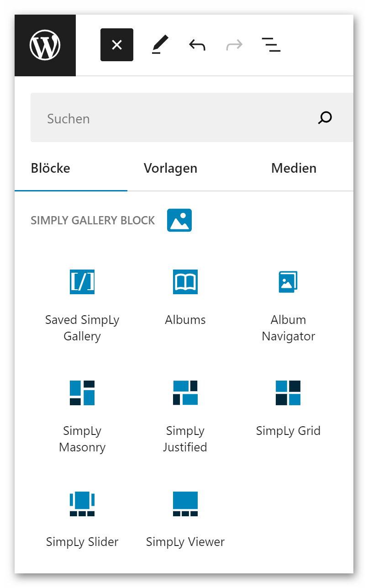Select the pencil edit tool
This screenshot has height=588, width=368.
(x=160, y=45)
